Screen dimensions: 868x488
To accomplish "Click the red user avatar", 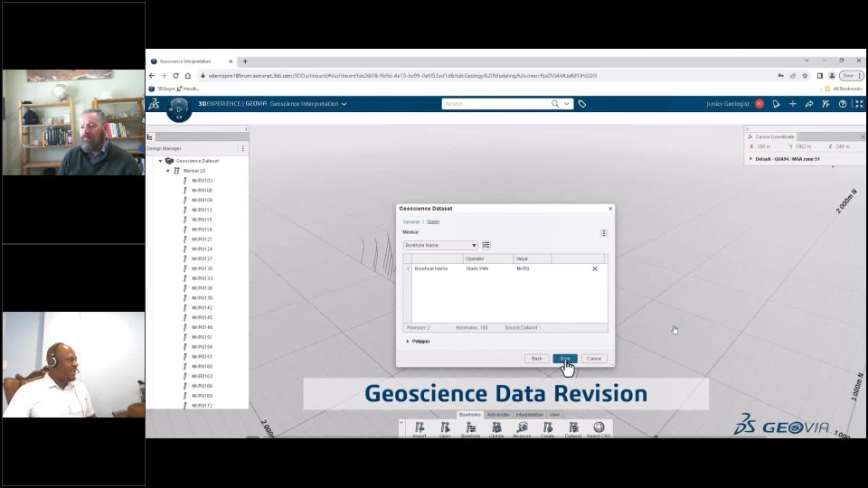I will click(759, 103).
